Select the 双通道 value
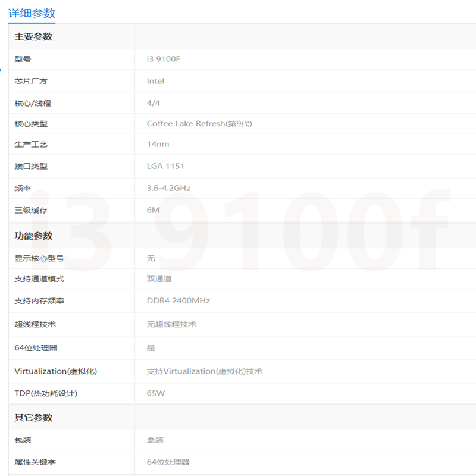This screenshot has width=476, height=476. click(x=159, y=279)
